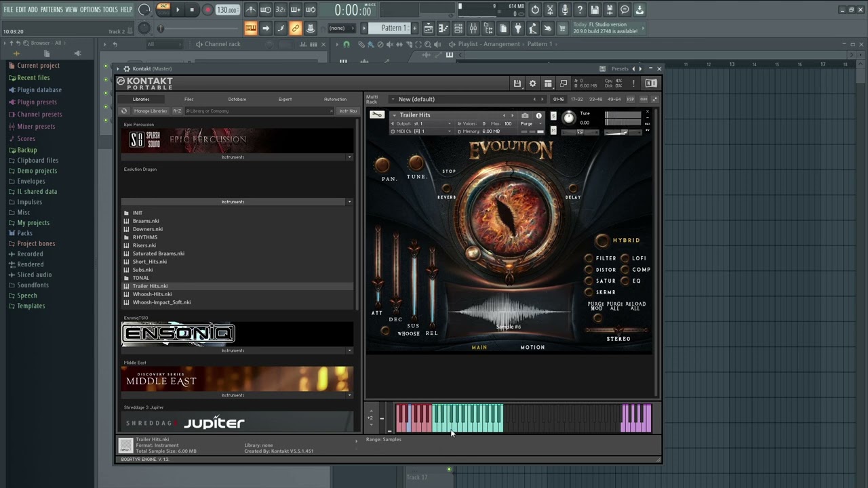Toggle the DISTOR effect button
This screenshot has width=868, height=488.
point(589,270)
